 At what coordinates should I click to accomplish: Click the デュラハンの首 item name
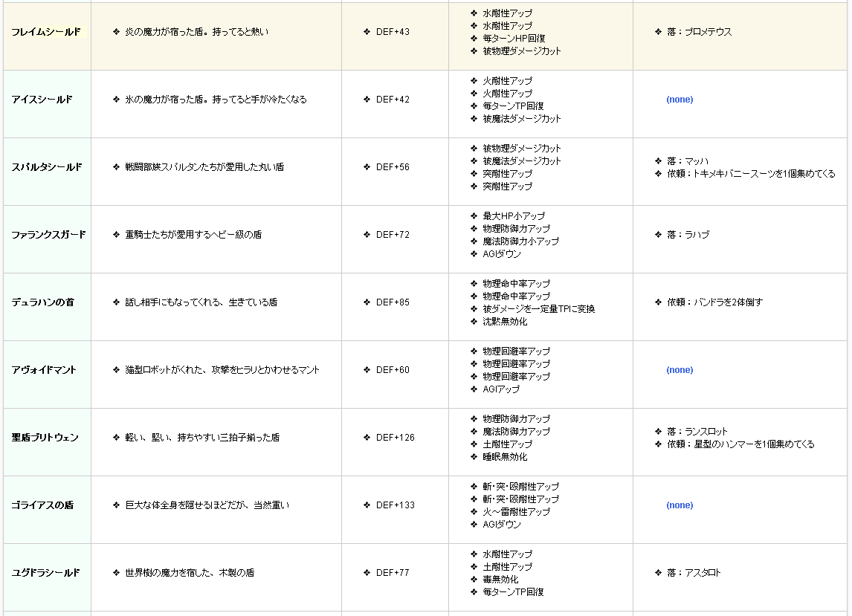[x=42, y=302]
